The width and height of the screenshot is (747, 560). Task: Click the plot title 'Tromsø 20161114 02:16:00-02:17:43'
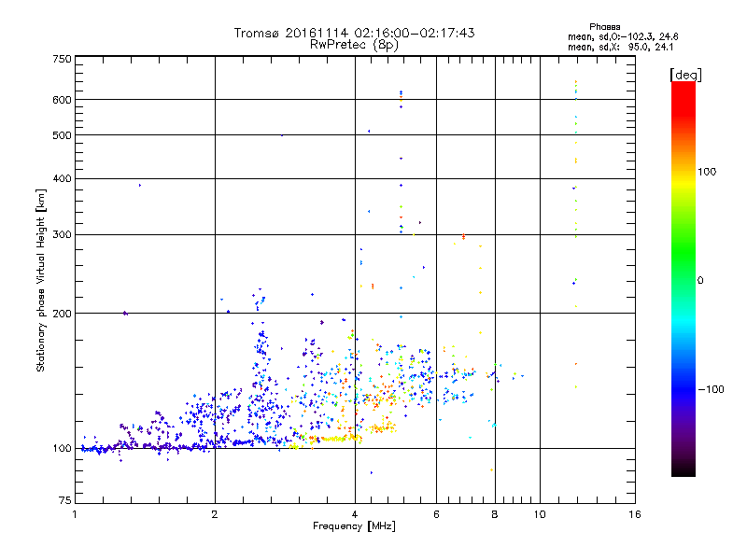click(x=354, y=33)
